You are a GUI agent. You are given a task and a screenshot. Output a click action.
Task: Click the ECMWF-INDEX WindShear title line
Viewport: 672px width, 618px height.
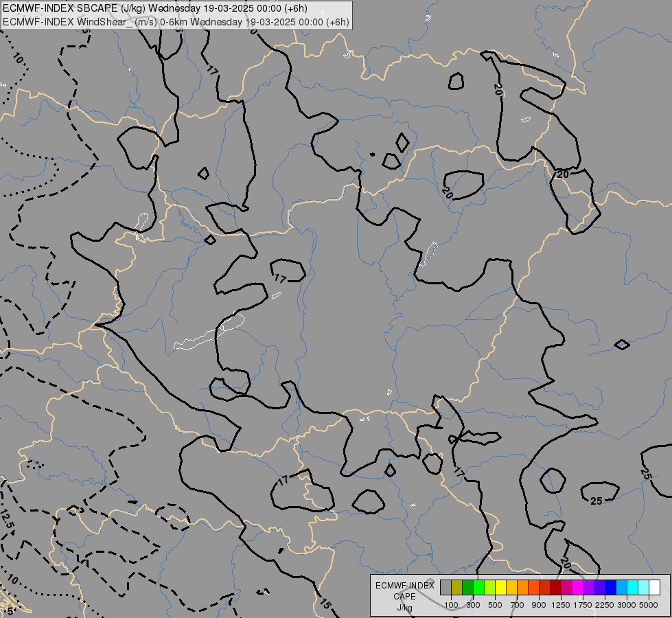[176, 22]
